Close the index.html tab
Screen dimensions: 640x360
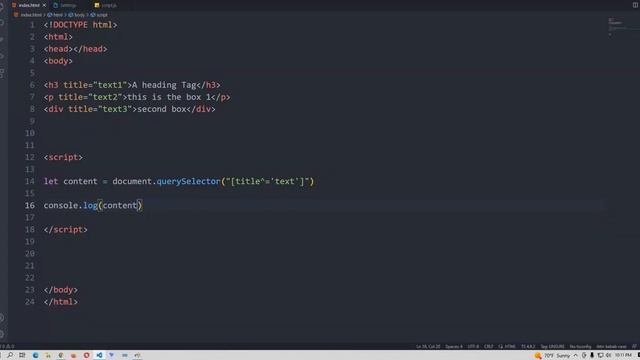click(44, 5)
